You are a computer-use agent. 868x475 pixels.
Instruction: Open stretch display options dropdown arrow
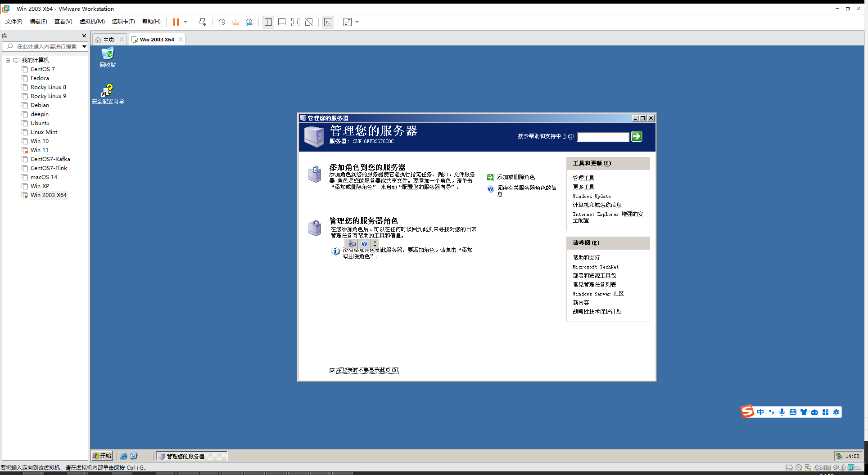pos(357,22)
